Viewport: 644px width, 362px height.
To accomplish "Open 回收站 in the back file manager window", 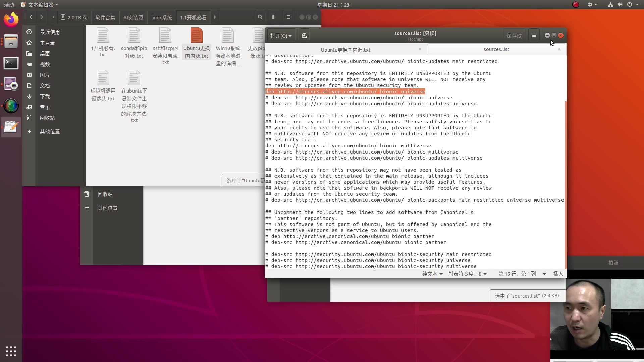I will [105, 194].
